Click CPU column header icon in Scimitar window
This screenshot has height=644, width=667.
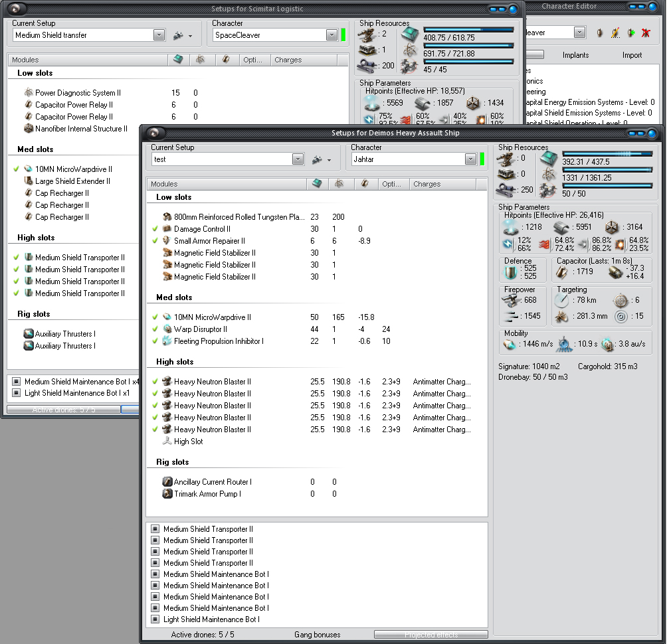tap(178, 60)
